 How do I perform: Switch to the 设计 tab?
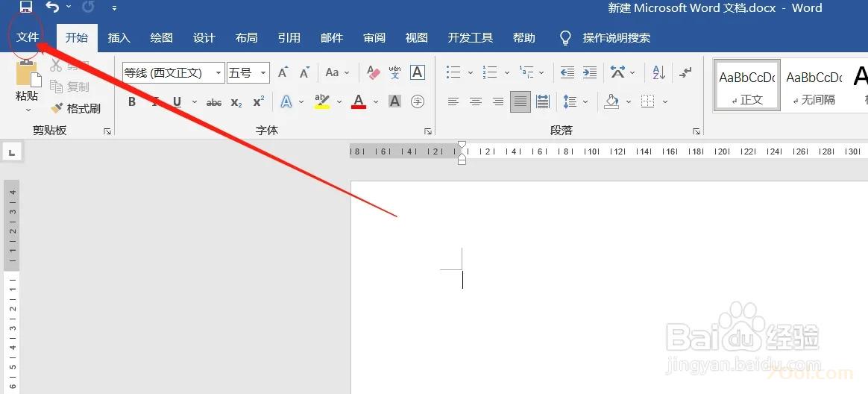point(204,37)
